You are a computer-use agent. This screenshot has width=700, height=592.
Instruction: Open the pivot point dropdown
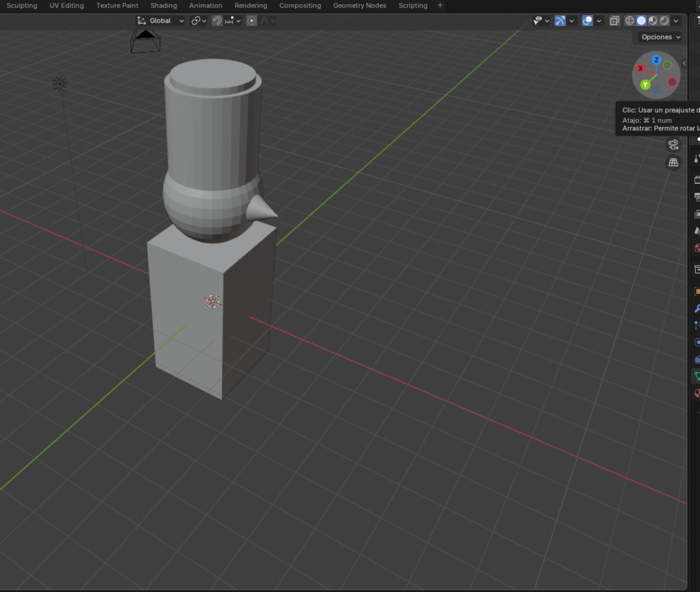[x=199, y=21]
